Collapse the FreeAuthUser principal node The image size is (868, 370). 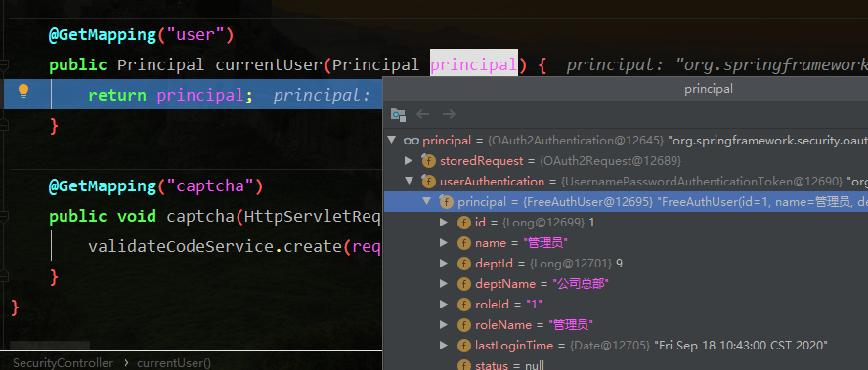tap(427, 201)
